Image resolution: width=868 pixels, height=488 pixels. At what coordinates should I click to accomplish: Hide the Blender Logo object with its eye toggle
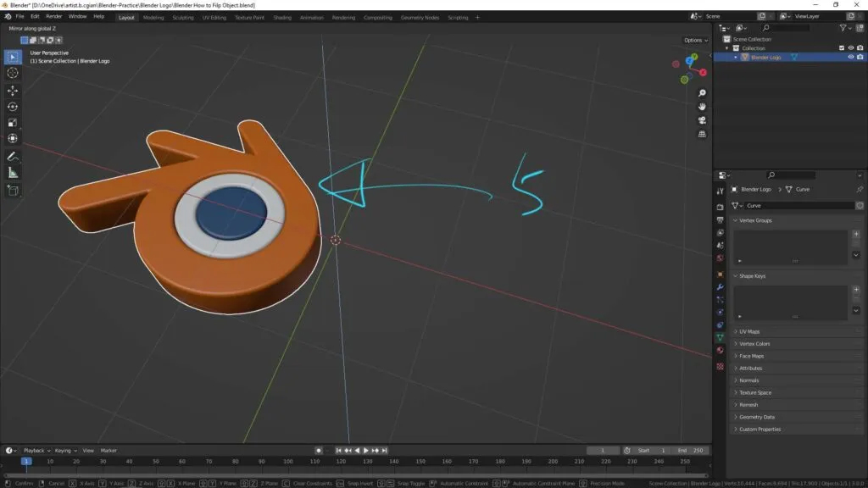click(x=849, y=58)
